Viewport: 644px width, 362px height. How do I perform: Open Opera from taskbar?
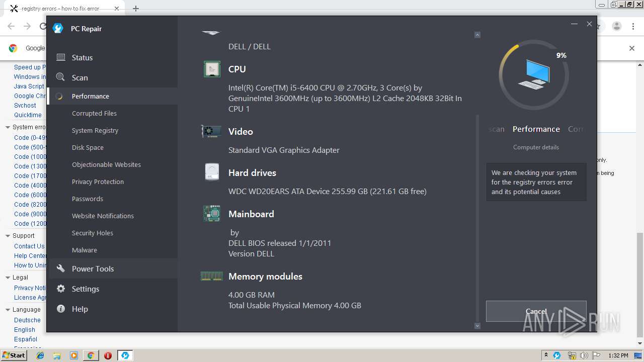(108, 355)
